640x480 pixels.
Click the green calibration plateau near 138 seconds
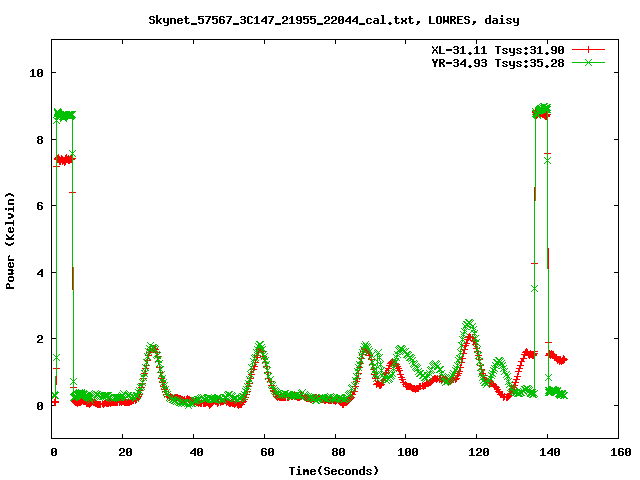pyautogui.click(x=543, y=109)
